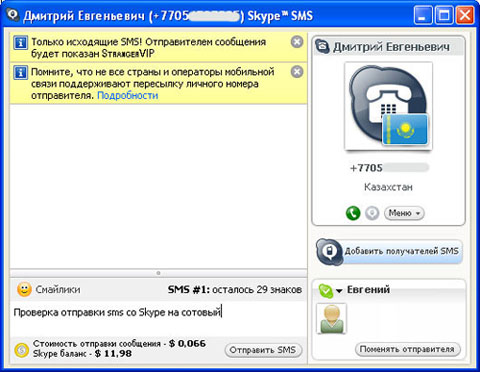480x372 pixels.
Task: Click the Skype icon in the title bar
Action: [13, 15]
